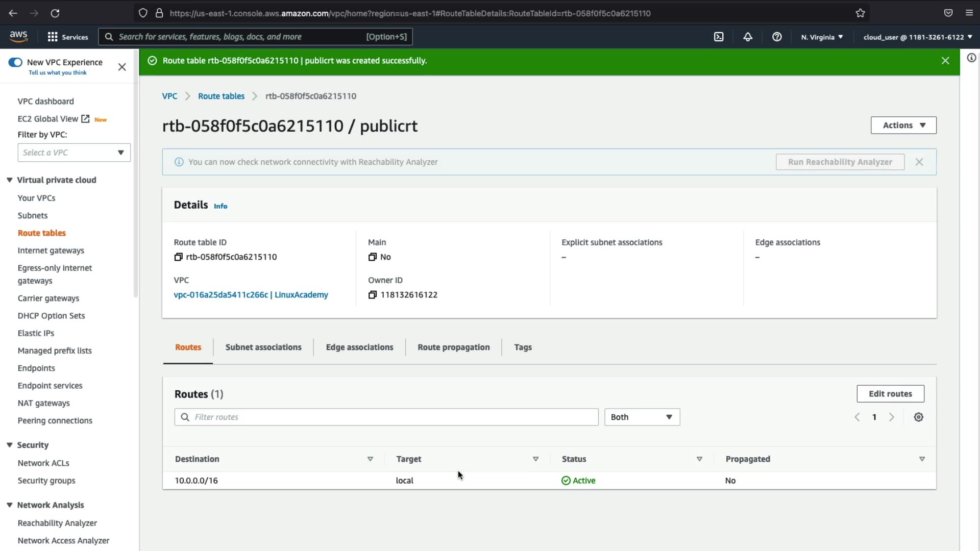Click the notifications bell icon
980x551 pixels.
pos(748,37)
